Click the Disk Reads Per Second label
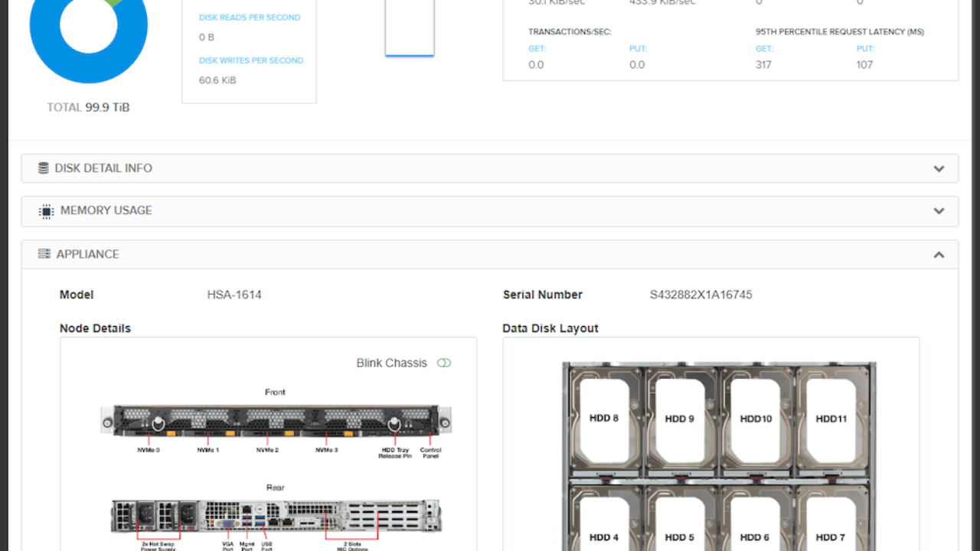The image size is (980, 551). [250, 18]
